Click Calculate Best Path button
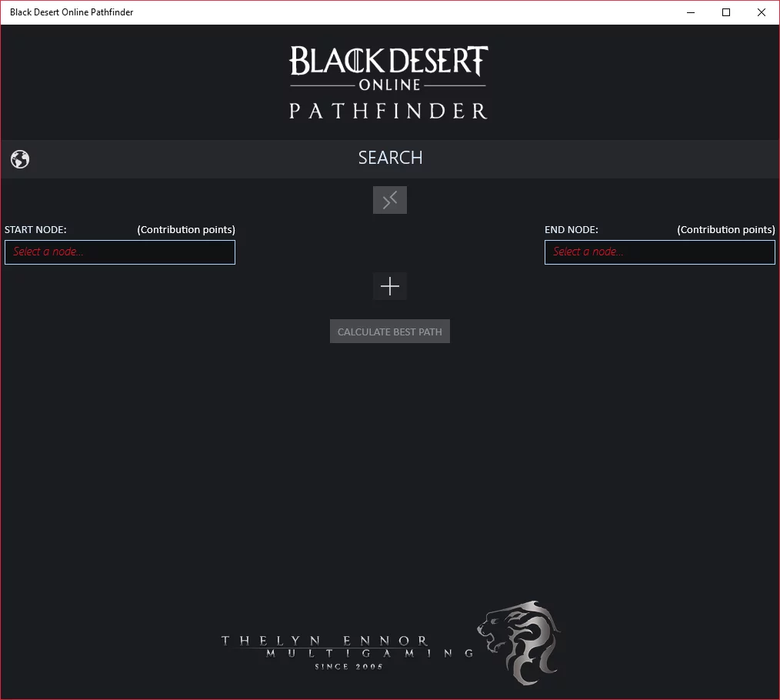 [x=389, y=332]
